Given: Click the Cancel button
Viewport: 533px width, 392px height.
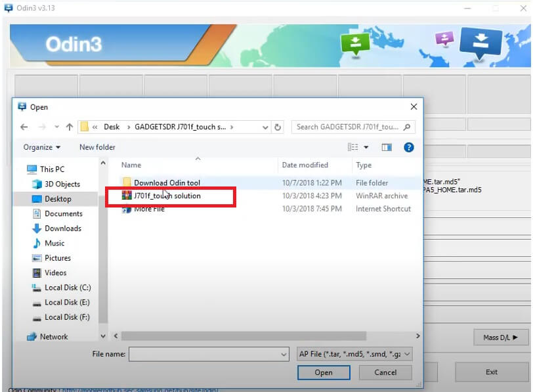Looking at the screenshot, I should click(x=385, y=372).
